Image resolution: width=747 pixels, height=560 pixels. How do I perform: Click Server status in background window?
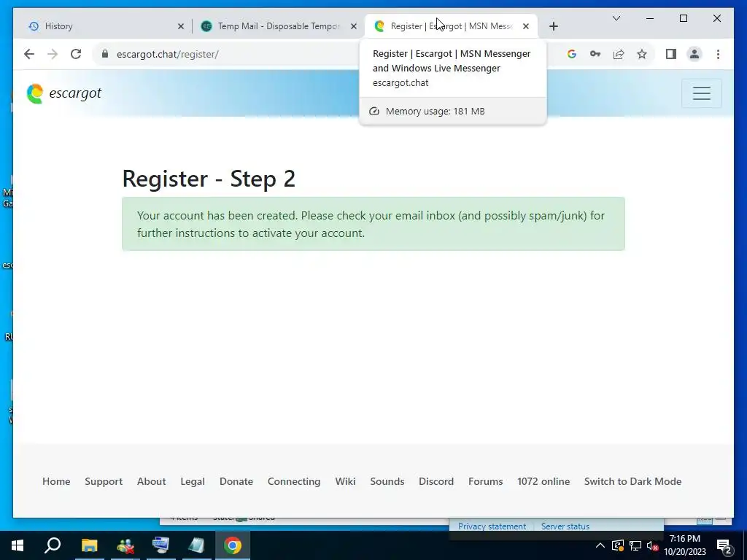(x=565, y=526)
